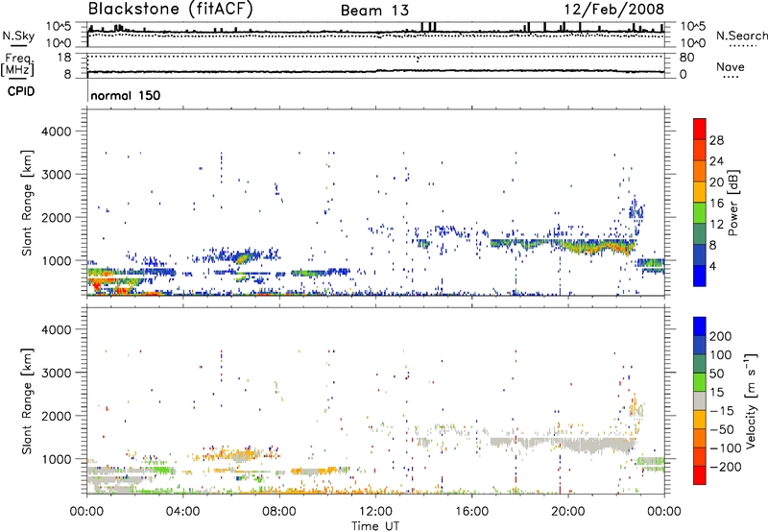Click the '16' Power color bar label
The width and height of the screenshot is (768, 532).
716,203
